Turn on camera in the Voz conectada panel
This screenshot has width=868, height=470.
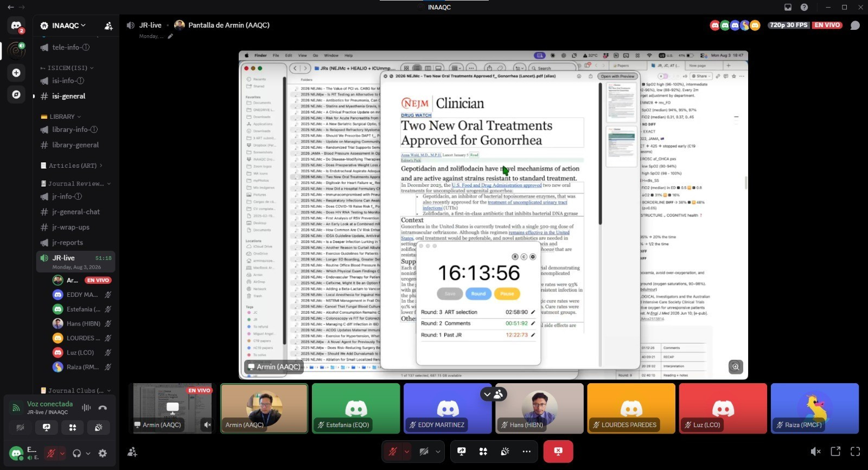pos(21,428)
